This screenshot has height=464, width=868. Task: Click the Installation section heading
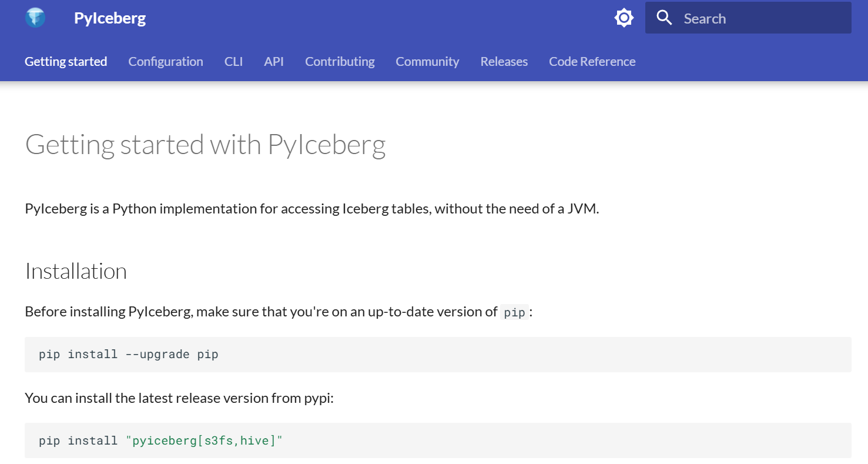click(76, 271)
